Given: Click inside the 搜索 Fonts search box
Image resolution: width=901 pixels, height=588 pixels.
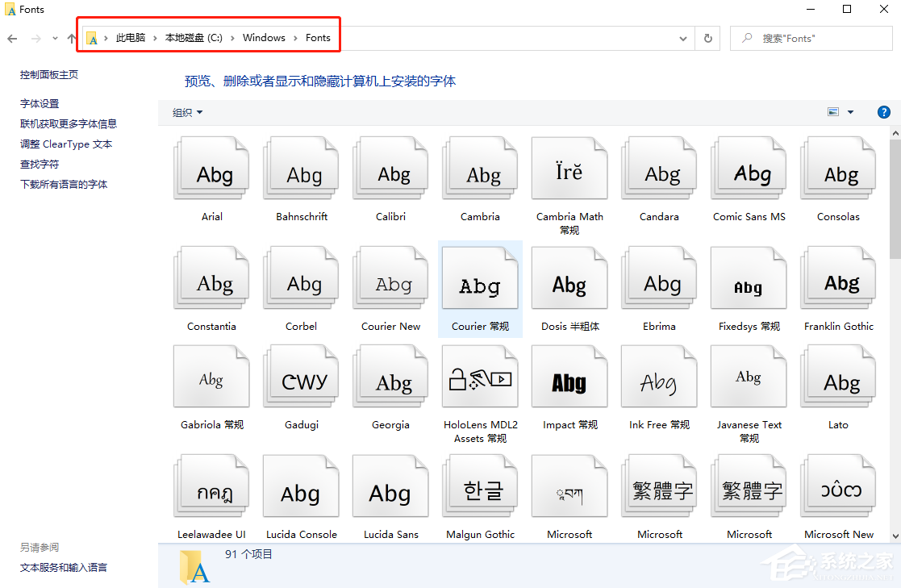Looking at the screenshot, I should [x=811, y=38].
